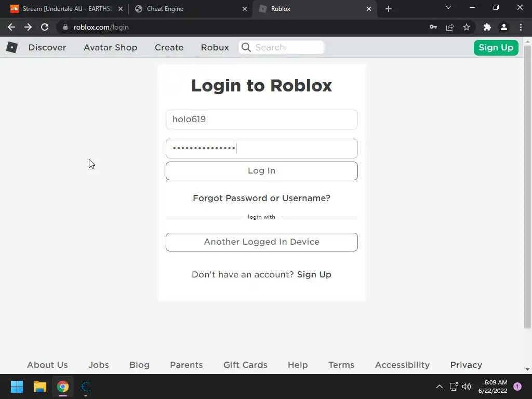Open the volume speaker tray icon
Screen dimensions: 532x399
[x=467, y=387]
